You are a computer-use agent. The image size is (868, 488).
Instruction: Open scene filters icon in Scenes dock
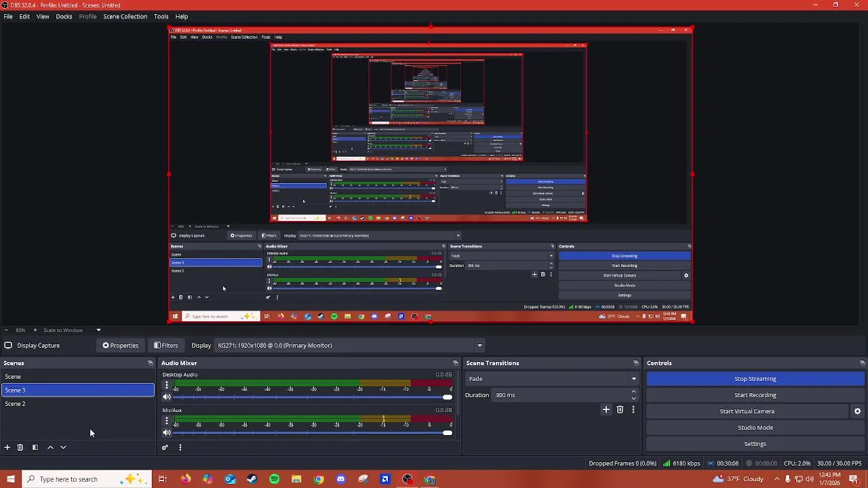click(35, 447)
